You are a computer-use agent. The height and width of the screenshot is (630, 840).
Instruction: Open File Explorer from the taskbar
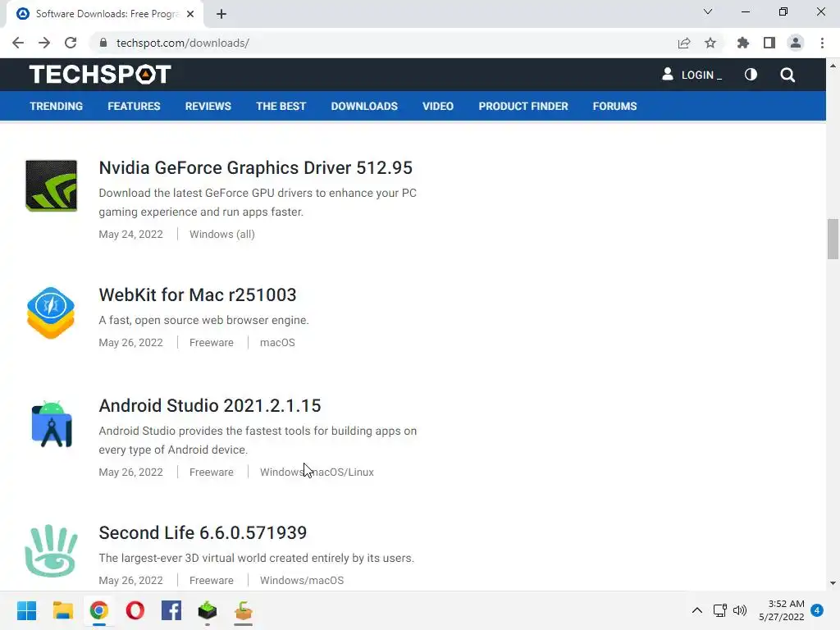point(63,610)
